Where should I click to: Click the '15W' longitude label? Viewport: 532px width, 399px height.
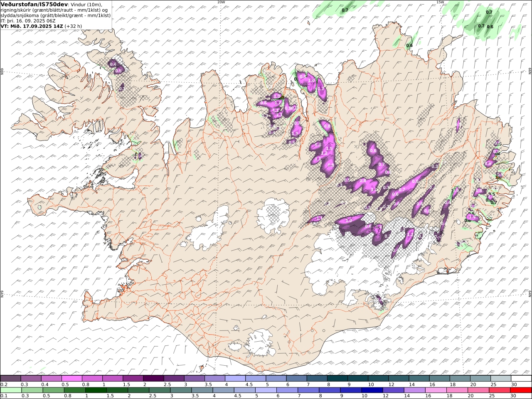click(x=440, y=2)
